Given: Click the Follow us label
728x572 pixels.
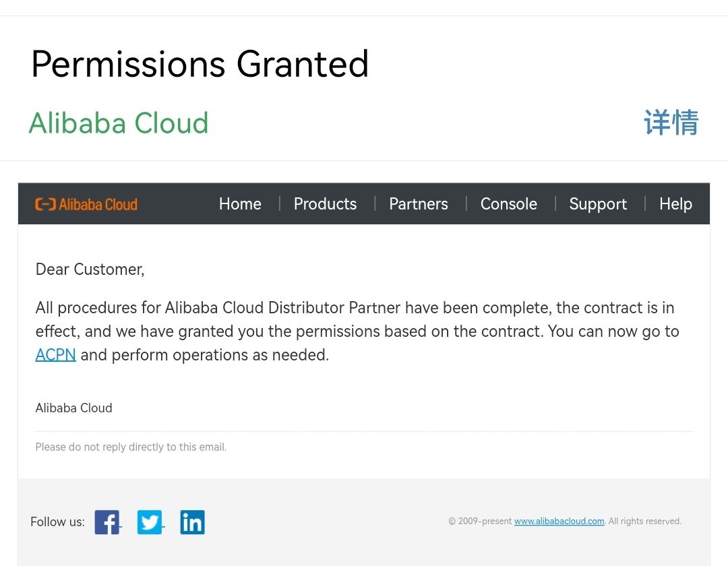Looking at the screenshot, I should (57, 522).
